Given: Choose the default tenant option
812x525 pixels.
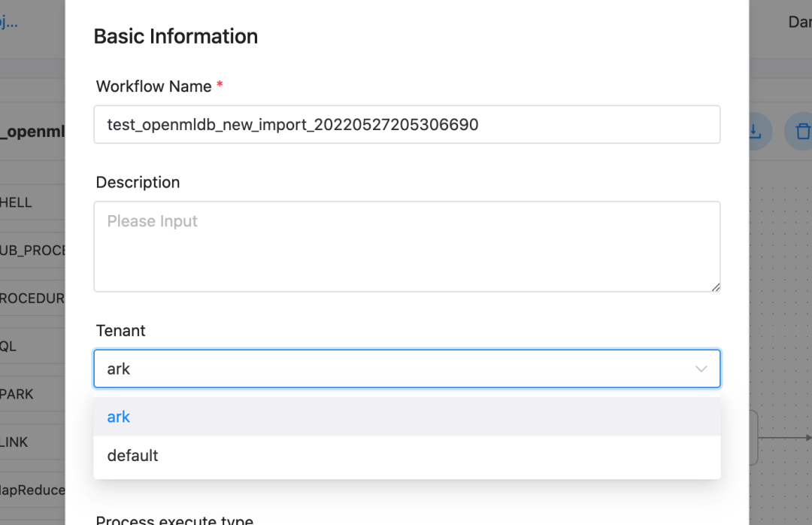Looking at the screenshot, I should point(407,456).
